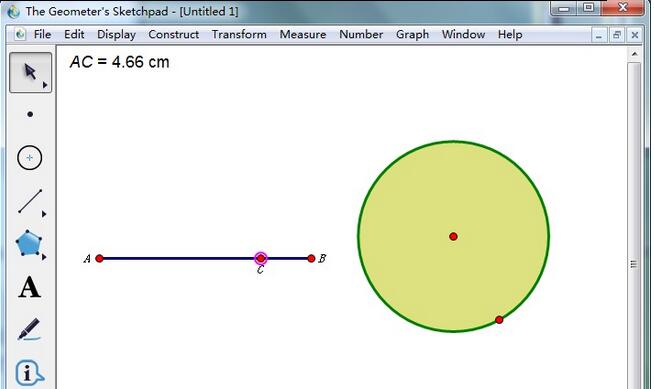
Task: Click the document icon beside File menu
Action: (x=20, y=35)
